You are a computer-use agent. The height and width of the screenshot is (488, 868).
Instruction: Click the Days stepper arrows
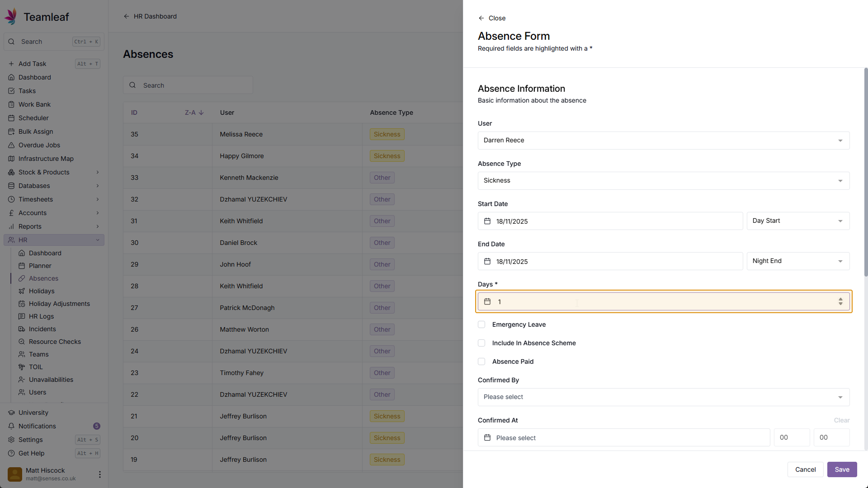[x=840, y=301]
